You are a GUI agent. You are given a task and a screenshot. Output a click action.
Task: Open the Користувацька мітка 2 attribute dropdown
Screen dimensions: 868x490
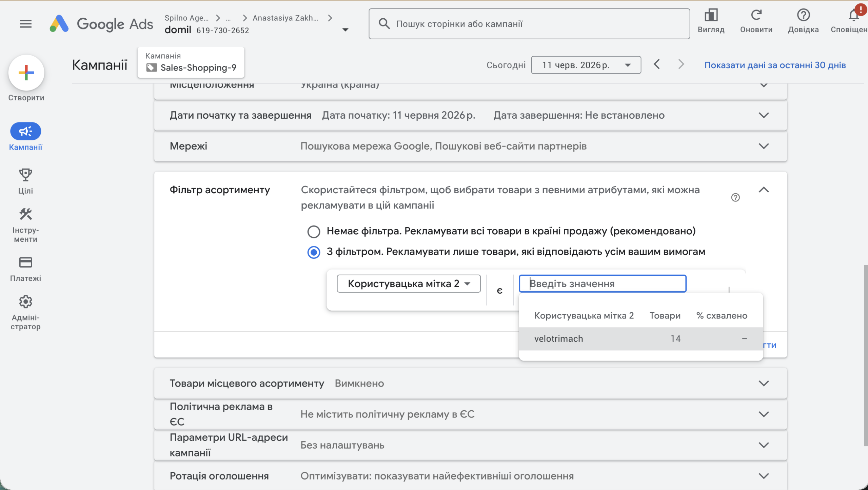point(409,283)
